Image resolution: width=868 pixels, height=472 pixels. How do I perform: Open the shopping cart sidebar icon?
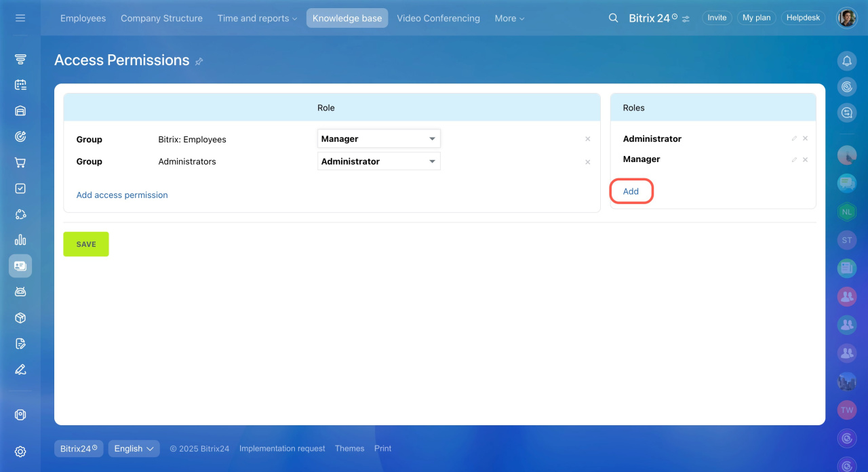(20, 163)
